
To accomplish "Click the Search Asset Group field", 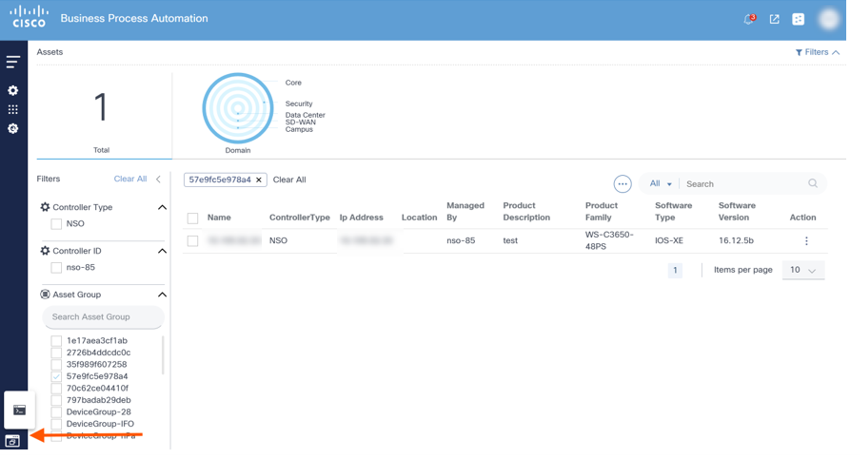I will point(103,317).
